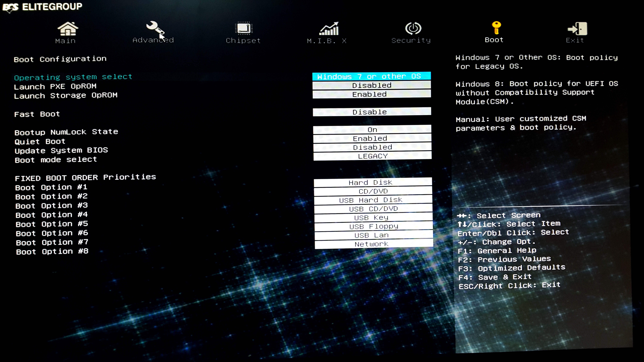Click 'F1: General Help' hint

pos(497,251)
